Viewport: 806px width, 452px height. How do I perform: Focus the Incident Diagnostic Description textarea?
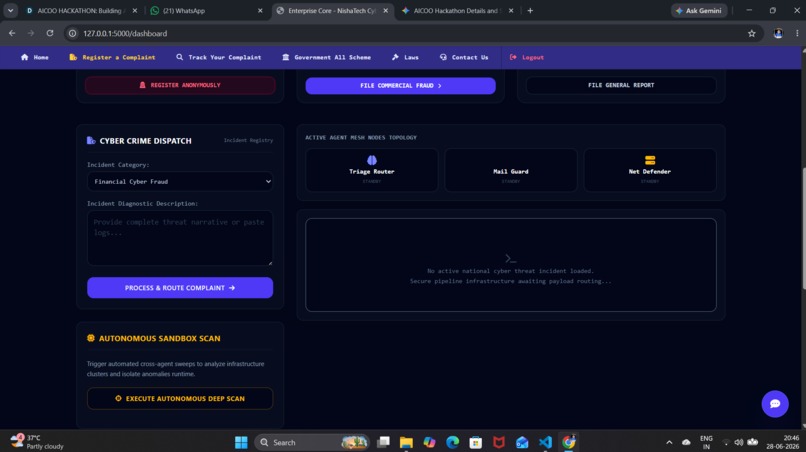(180, 238)
